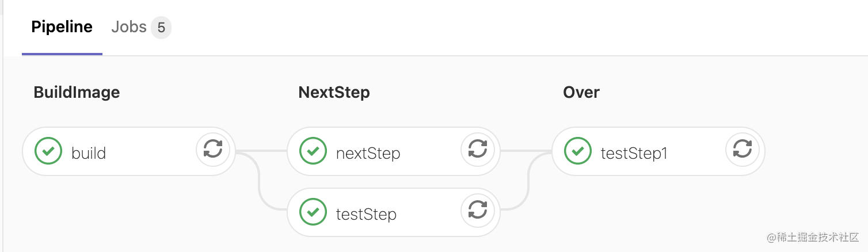Select the testStep success status icon
Viewport: 868px width, 252px height.
pyautogui.click(x=313, y=212)
